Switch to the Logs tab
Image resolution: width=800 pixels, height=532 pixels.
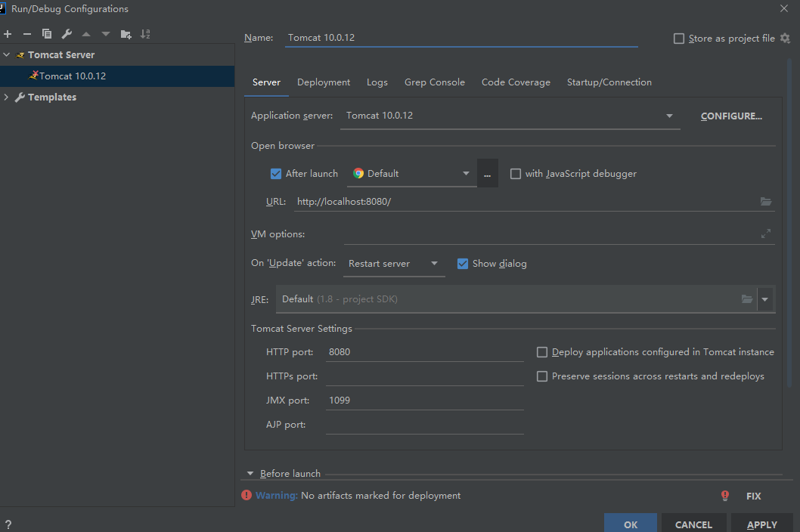pos(377,82)
